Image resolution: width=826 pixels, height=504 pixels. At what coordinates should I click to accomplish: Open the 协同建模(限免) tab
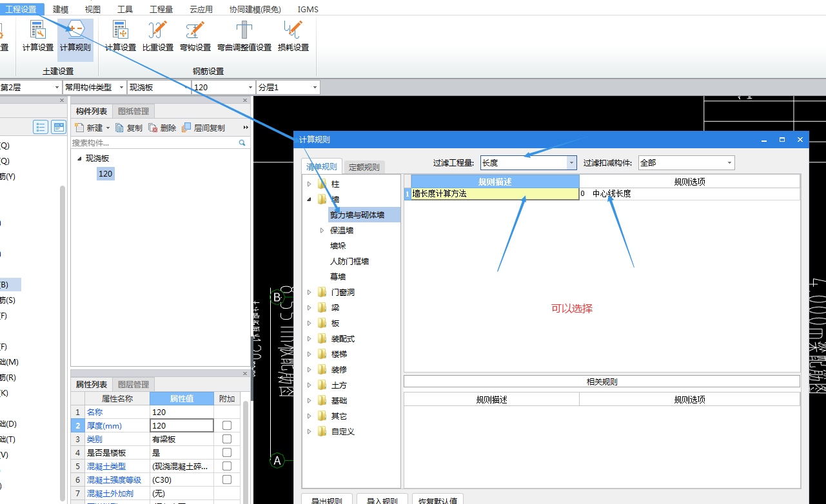click(255, 9)
